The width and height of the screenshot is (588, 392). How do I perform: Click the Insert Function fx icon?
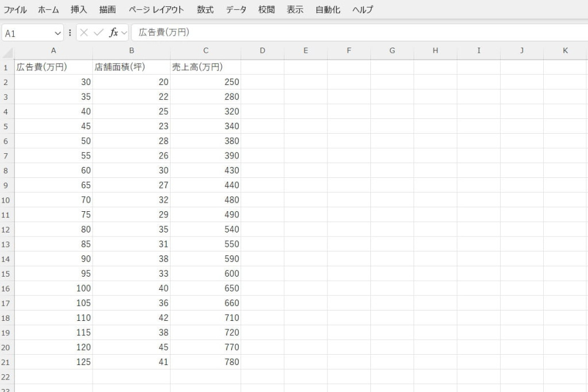(x=114, y=33)
